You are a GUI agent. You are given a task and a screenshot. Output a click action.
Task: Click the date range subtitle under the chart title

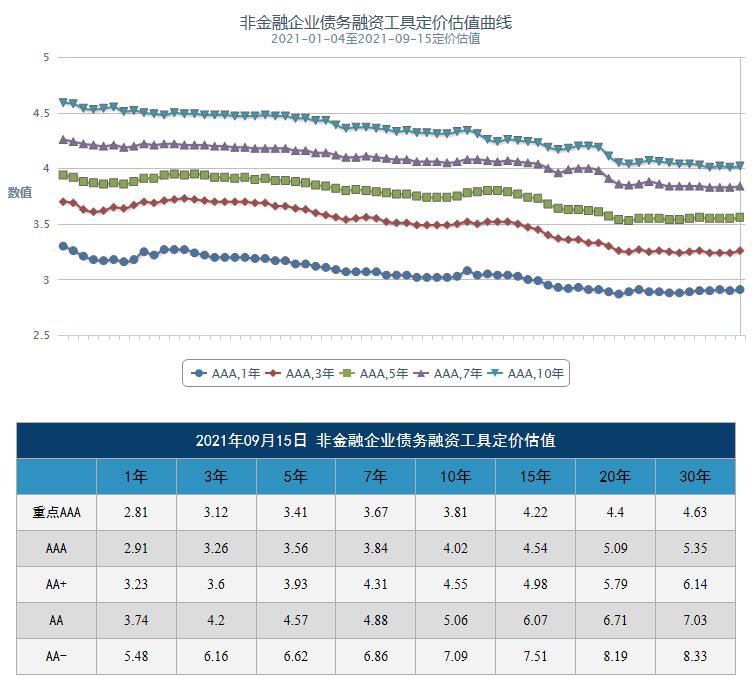(x=376, y=39)
